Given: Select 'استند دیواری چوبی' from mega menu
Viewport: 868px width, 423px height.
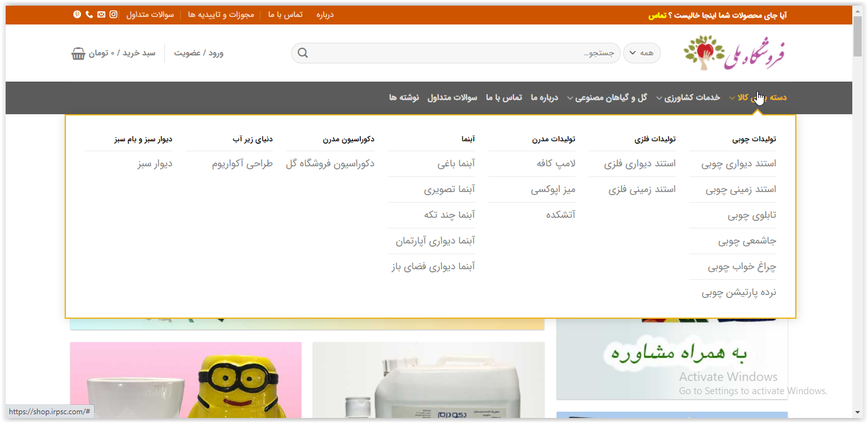Looking at the screenshot, I should 739,164.
